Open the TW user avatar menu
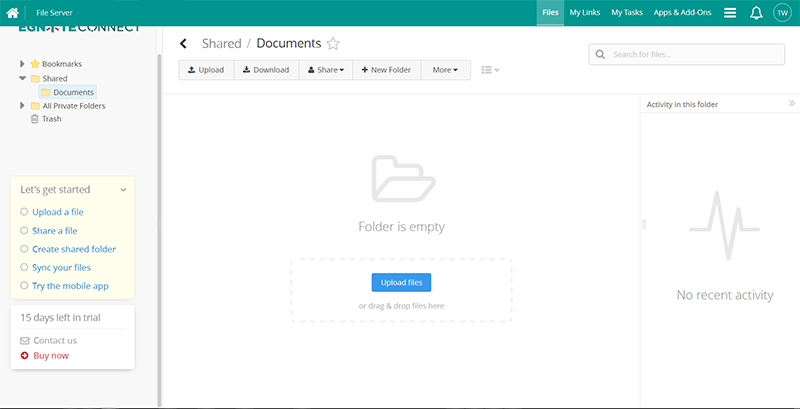 (782, 13)
